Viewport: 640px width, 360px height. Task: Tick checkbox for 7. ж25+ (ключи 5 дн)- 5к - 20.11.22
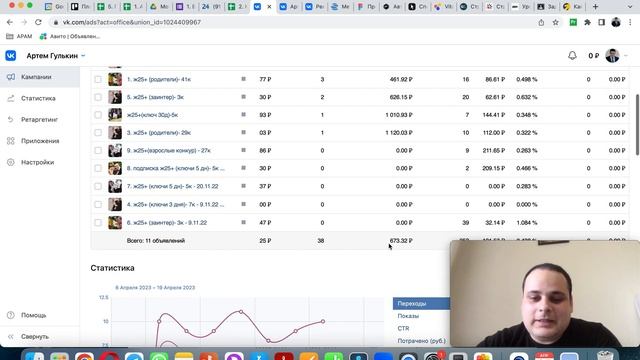point(98,186)
